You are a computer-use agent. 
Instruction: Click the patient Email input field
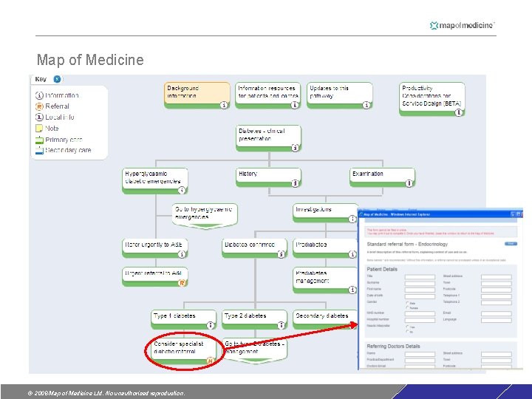(x=497, y=313)
